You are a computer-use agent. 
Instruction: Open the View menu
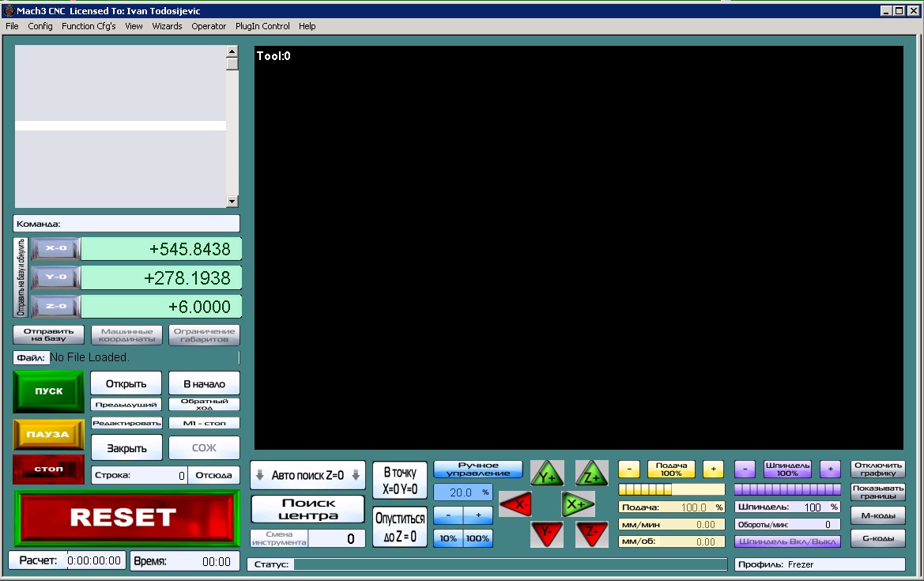134,26
